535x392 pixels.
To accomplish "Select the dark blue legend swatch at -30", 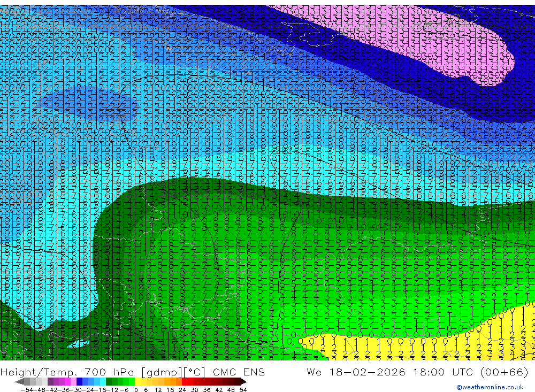I will click(80, 382).
